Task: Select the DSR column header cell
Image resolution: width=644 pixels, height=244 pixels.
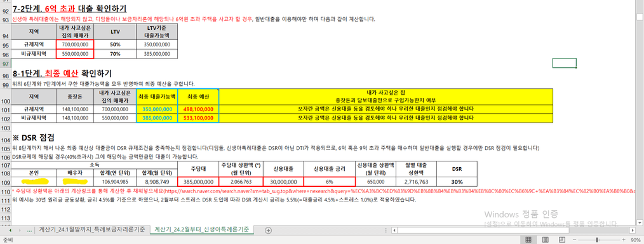Action: pyautogui.click(x=457, y=169)
